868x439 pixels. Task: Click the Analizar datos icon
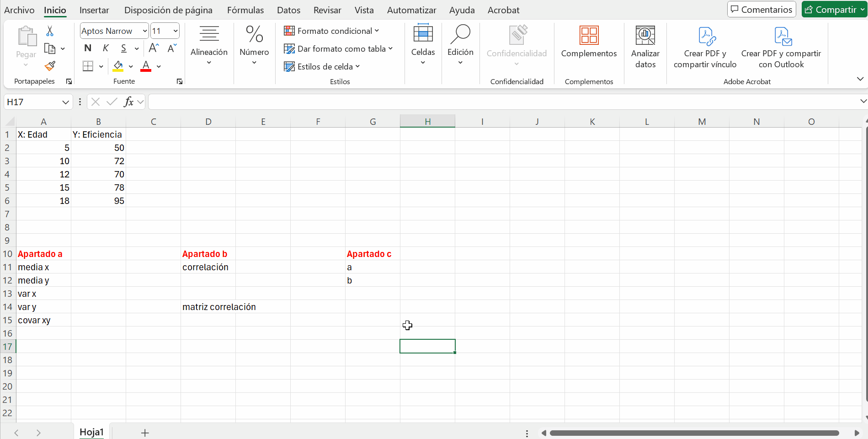click(645, 46)
